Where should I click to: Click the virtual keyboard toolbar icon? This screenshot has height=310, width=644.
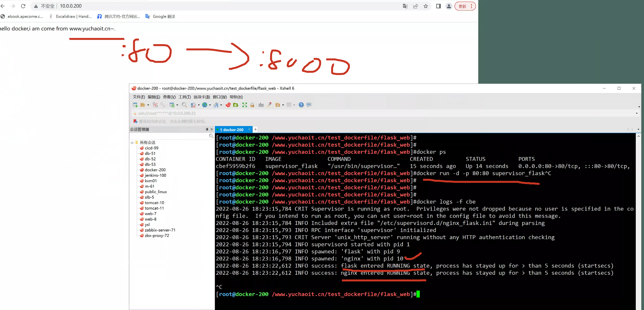261,105
